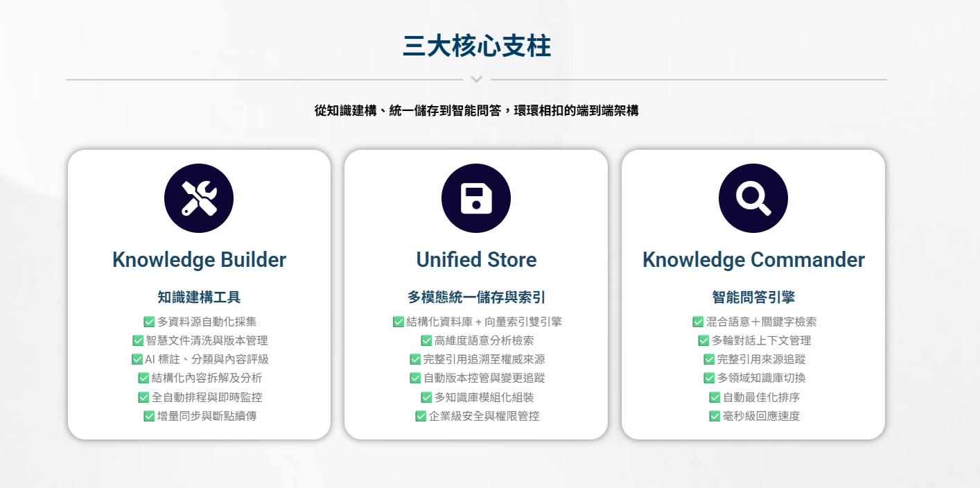
Task: Click the check mark beside 混合語意＋關鍵字檢索
Action: (698, 322)
